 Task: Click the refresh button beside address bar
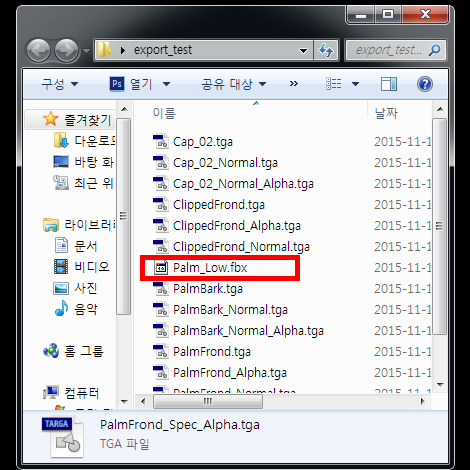click(x=326, y=51)
